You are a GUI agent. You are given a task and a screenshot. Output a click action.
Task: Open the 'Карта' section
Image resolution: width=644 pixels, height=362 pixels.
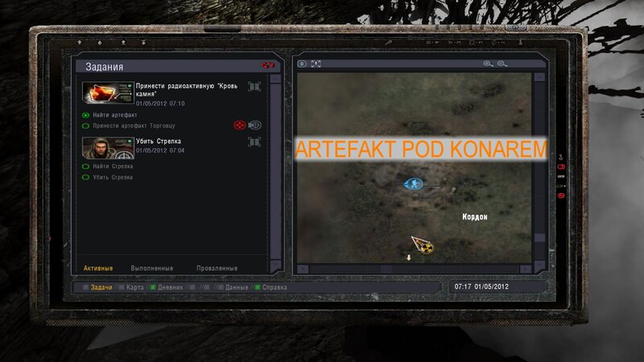pos(134,287)
